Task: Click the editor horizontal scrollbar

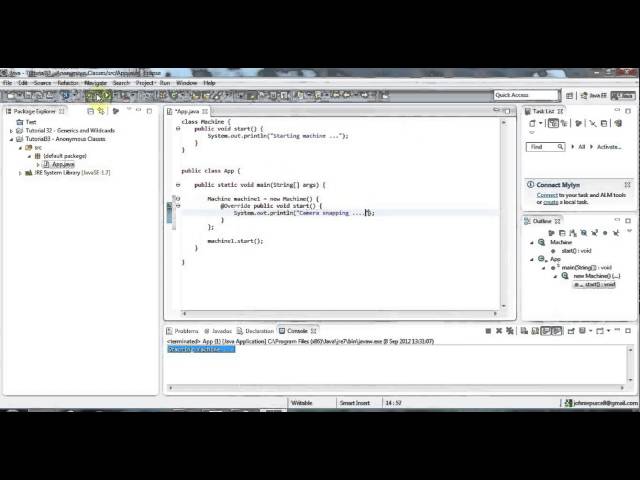Action: (x=339, y=313)
